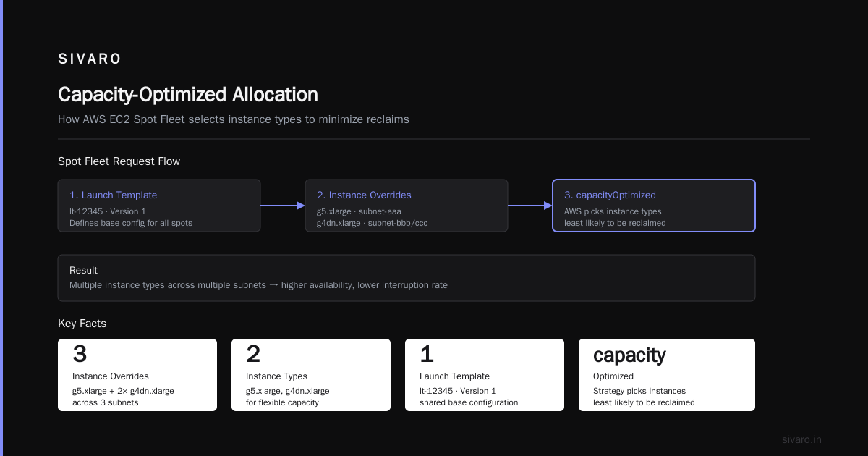Click the subtitle starting "How AWS EC2 Spot Fleet"
The height and width of the screenshot is (456, 868).
tap(234, 119)
